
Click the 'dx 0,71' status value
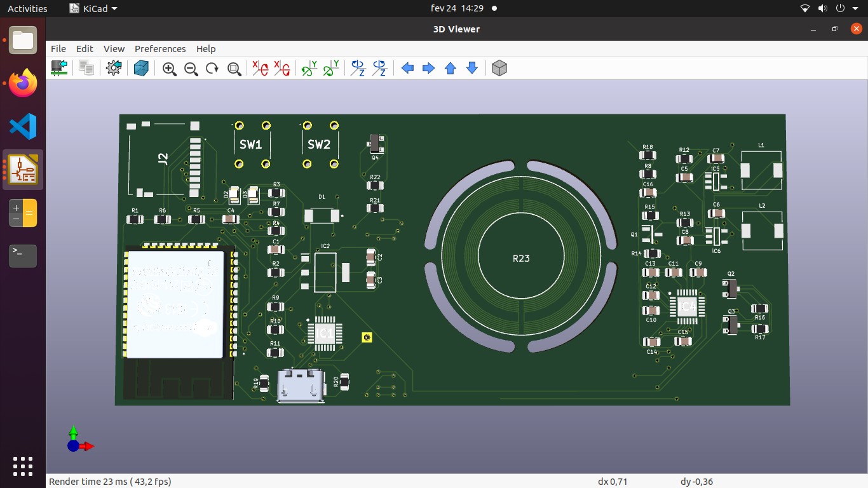point(613,482)
